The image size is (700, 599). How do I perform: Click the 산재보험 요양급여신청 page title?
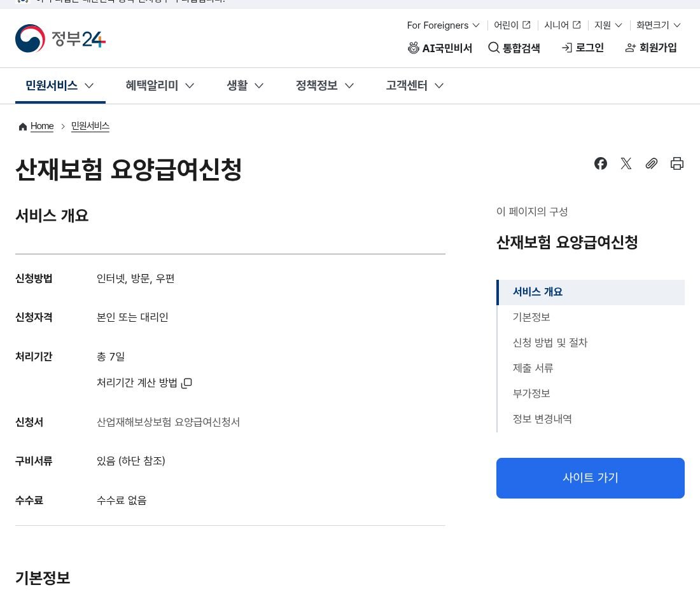(129, 170)
